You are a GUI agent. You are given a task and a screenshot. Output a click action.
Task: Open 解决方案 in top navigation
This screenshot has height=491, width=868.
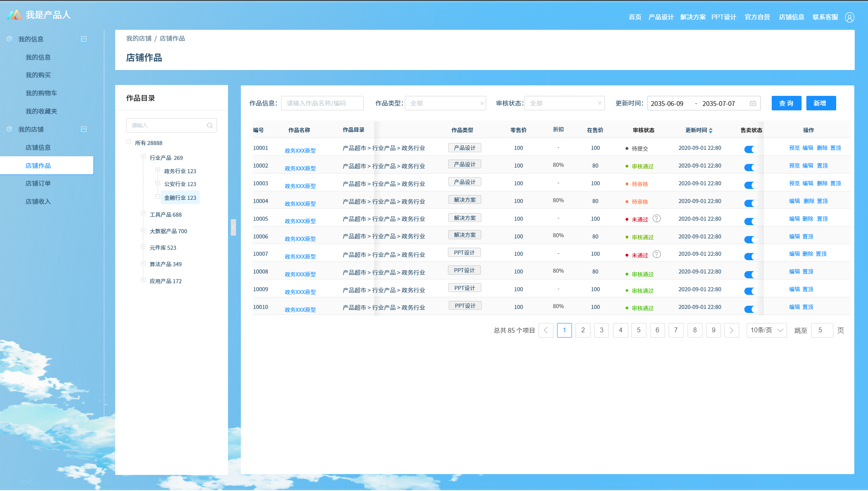pos(693,17)
